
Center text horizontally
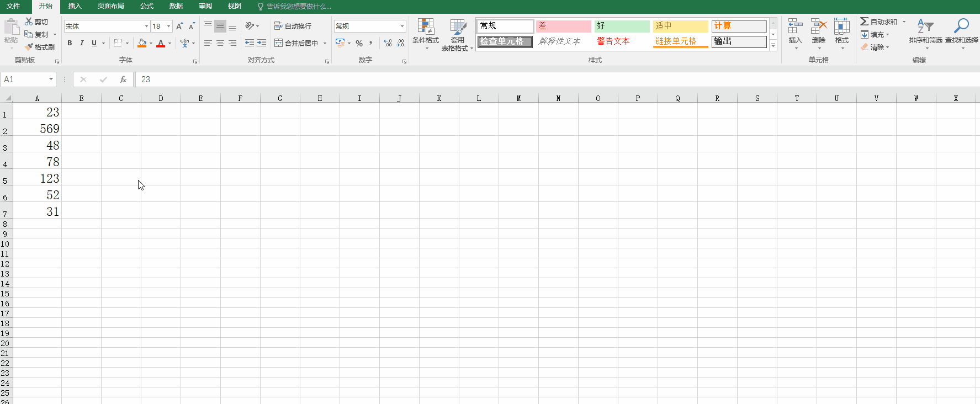[220, 43]
